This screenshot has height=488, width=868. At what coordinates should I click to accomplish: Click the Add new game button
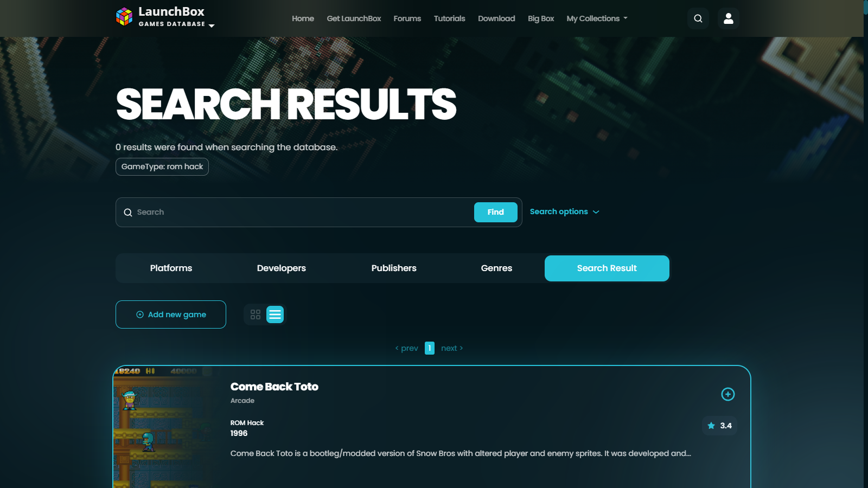pyautogui.click(x=171, y=314)
